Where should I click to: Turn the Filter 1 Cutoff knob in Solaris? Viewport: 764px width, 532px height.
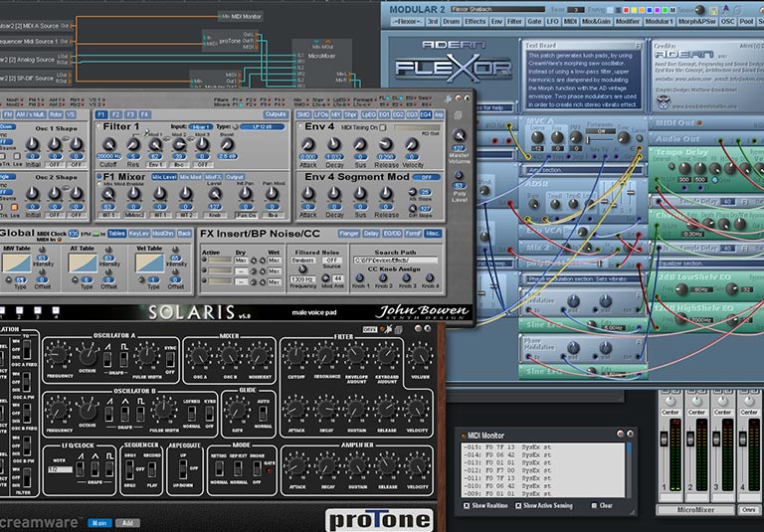click(108, 144)
